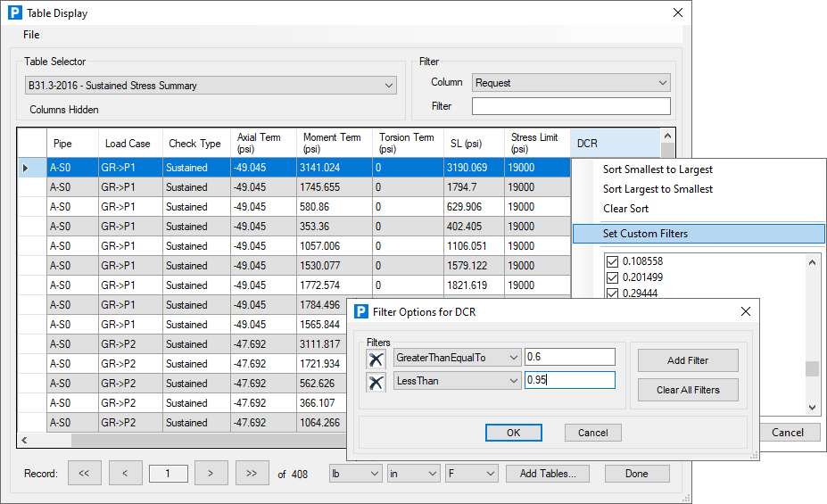Select Clear Sort option

click(625, 208)
